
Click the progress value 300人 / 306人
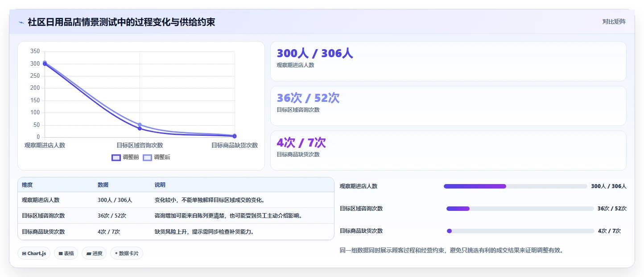click(609, 186)
